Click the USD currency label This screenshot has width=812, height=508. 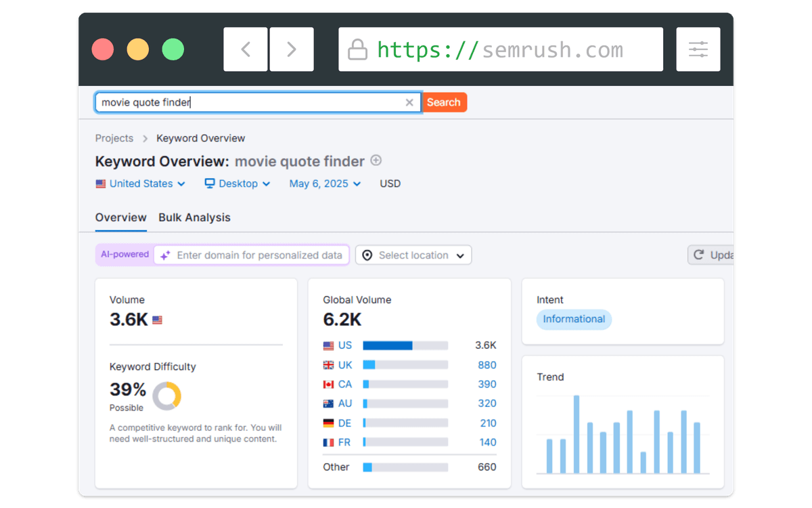click(390, 184)
